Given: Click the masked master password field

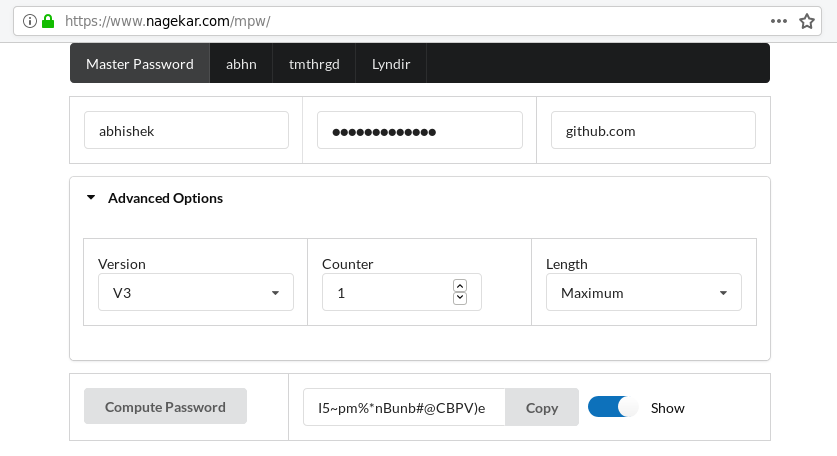Looking at the screenshot, I should (420, 130).
